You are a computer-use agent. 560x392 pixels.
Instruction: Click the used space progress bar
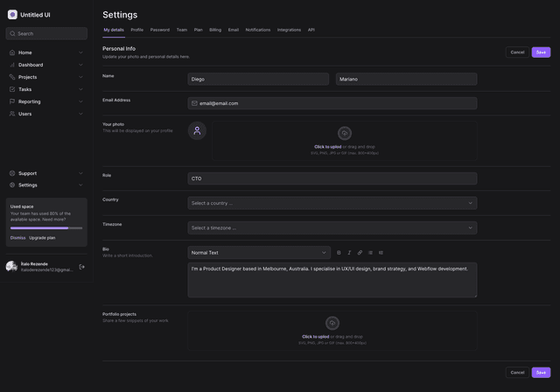click(46, 228)
